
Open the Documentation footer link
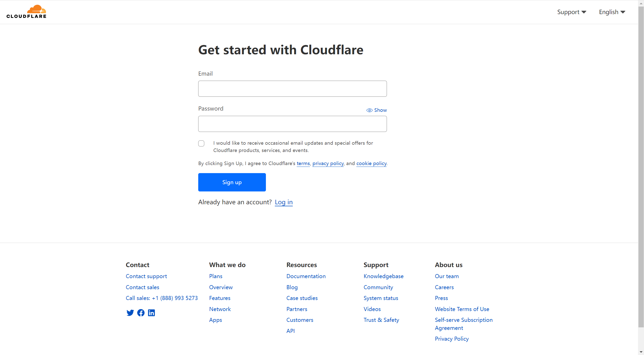pos(306,276)
